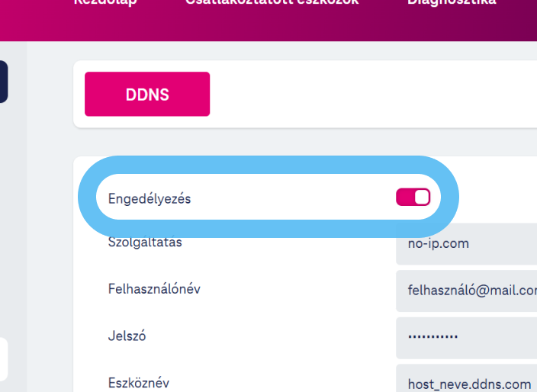Select the dark navy sidebar item

[x=3, y=82]
